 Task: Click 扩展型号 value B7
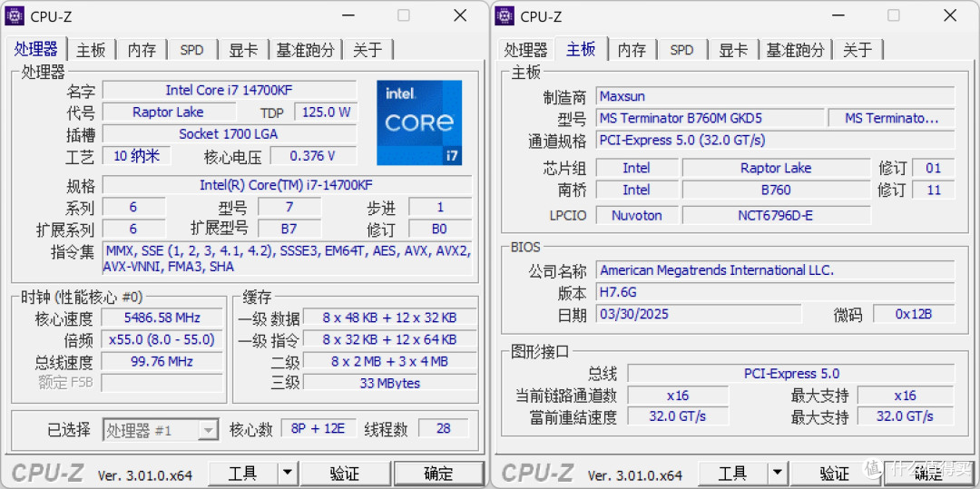289,229
